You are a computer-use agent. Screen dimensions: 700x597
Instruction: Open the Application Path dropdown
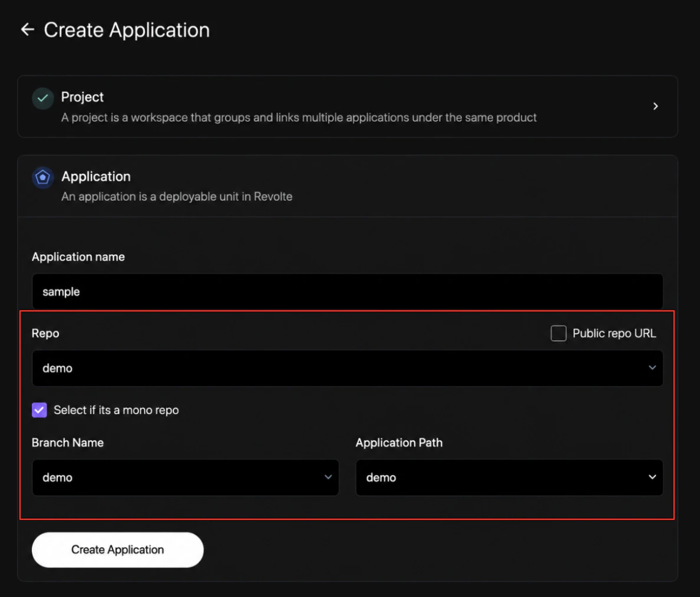[509, 477]
